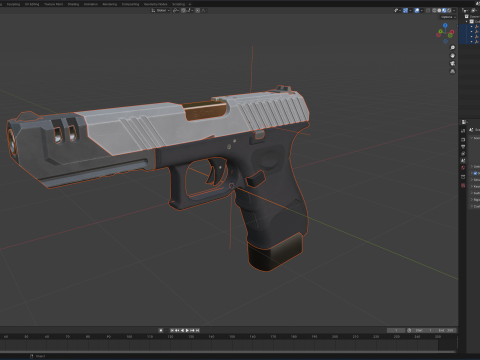Click the pan view hand icon
This screenshot has height=360, width=480.
click(x=452, y=56)
